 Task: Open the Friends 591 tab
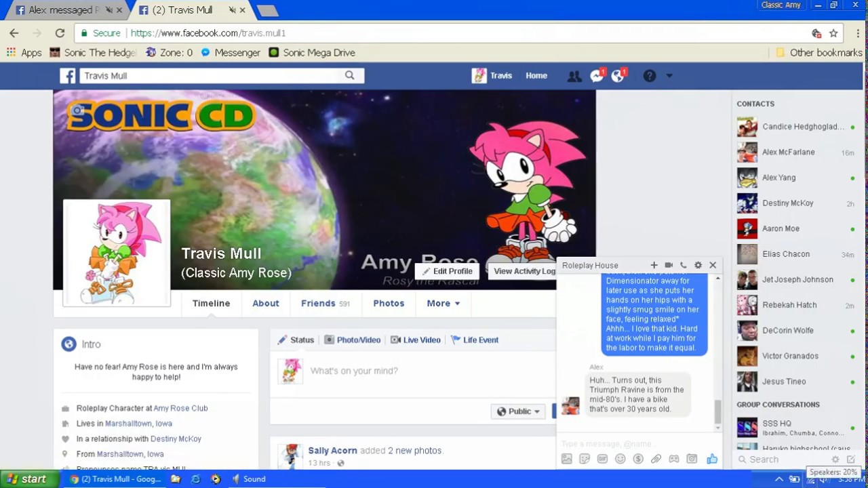tap(325, 303)
